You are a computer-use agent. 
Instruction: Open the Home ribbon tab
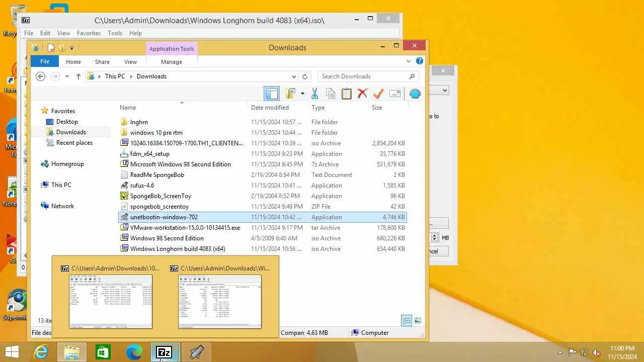coord(73,62)
